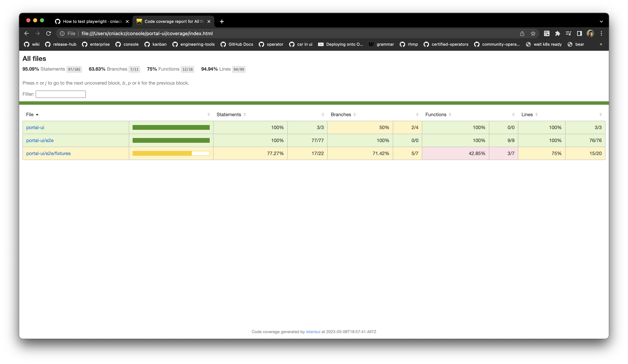
Task: Sort table by the File column
Action: (30, 115)
